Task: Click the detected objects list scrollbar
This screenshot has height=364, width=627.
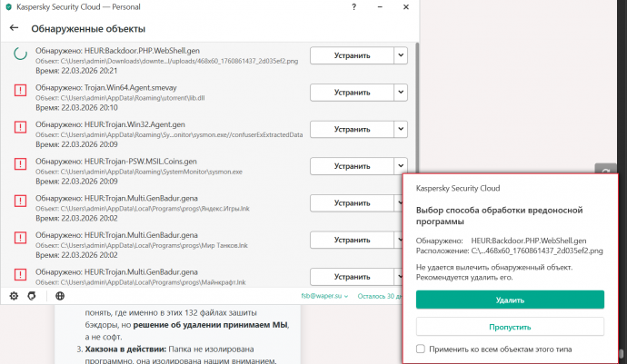Action: [x=416, y=136]
